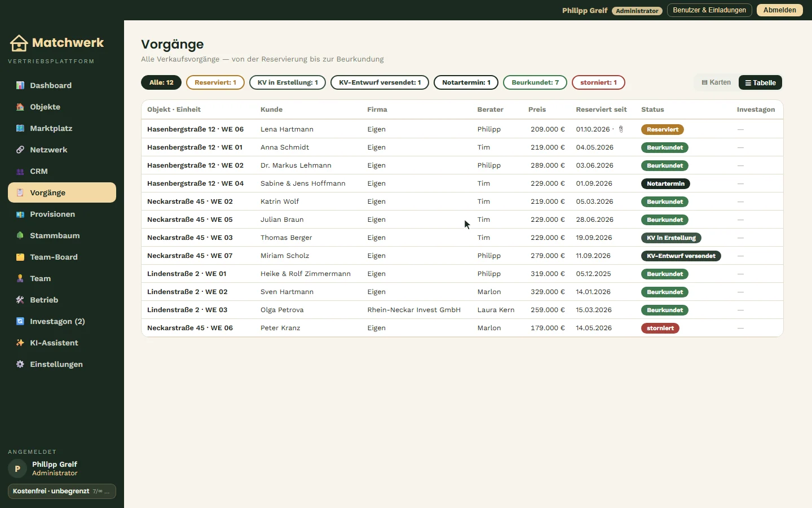Click the small icon beside date 01.10.2026
The width and height of the screenshot is (812, 508).
[x=621, y=129]
